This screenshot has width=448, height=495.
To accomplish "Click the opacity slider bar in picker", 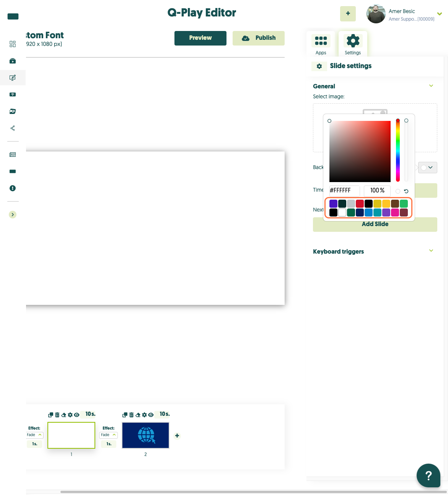I will [406, 151].
